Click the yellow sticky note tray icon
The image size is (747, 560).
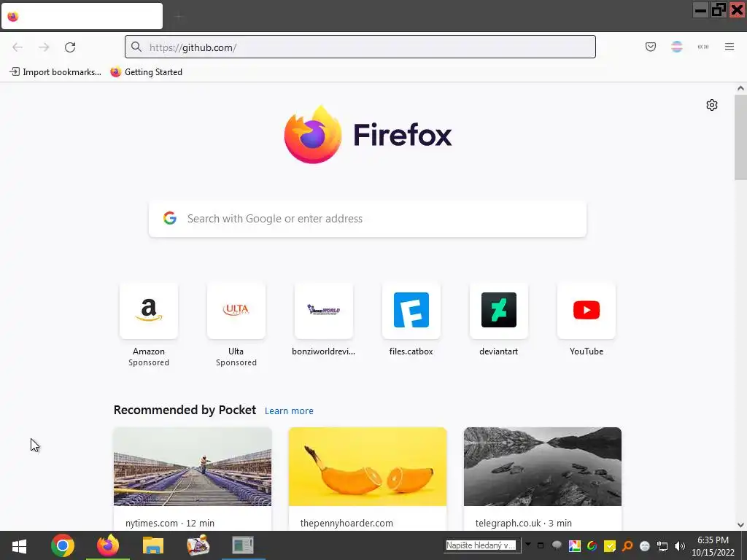[609, 545]
